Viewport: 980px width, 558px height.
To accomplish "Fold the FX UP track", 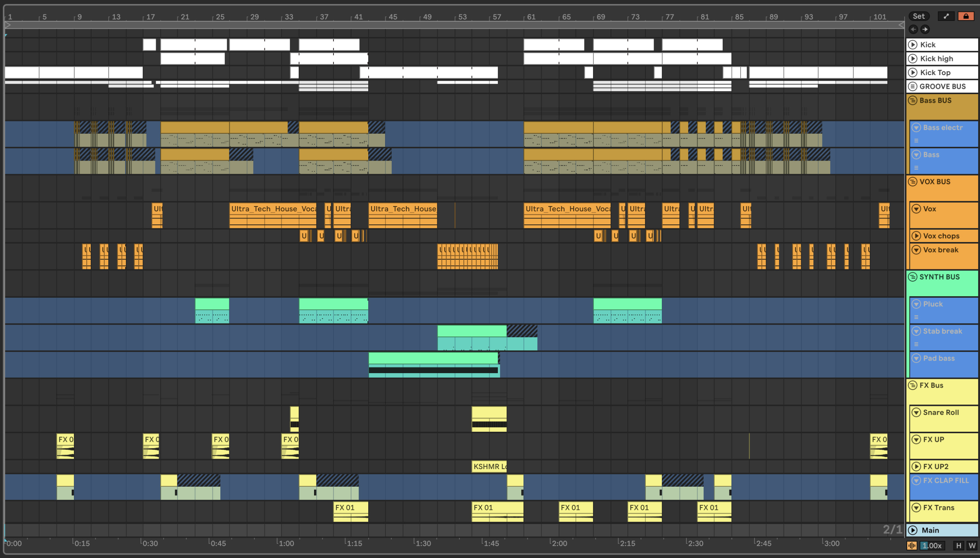I will 917,440.
